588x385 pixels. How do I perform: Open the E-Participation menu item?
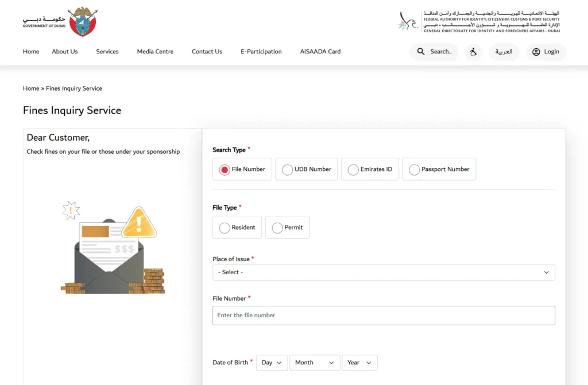point(261,52)
